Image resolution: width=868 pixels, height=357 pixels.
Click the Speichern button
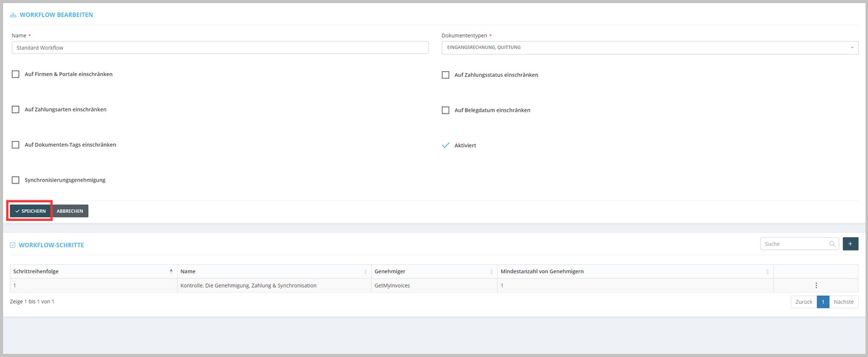(31, 211)
